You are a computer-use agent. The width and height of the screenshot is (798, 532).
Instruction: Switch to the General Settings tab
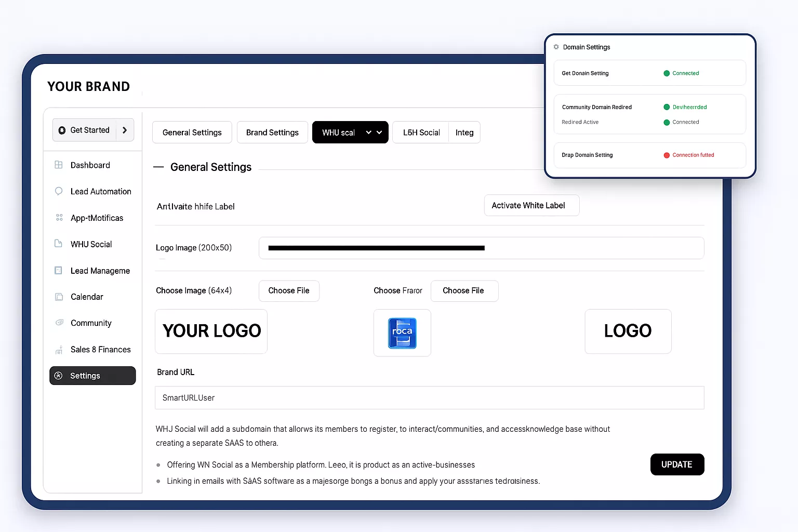192,132
